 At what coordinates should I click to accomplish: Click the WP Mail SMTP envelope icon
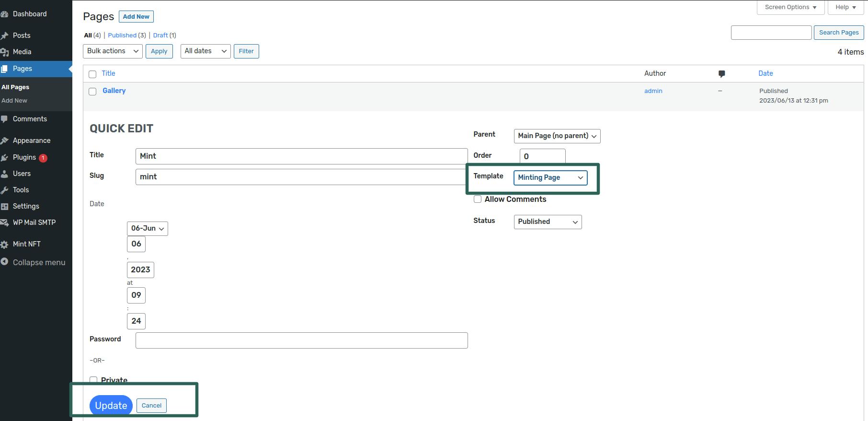[4, 222]
